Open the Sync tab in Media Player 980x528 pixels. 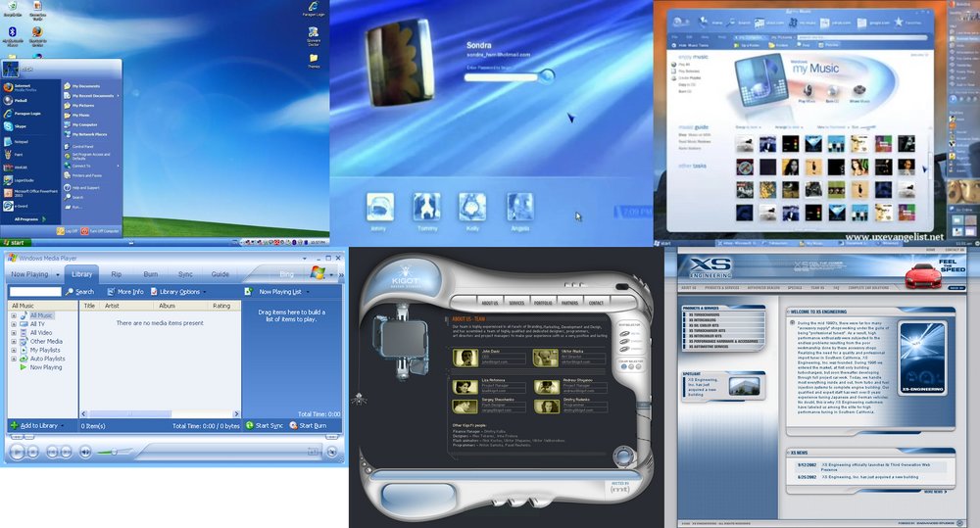tap(185, 274)
